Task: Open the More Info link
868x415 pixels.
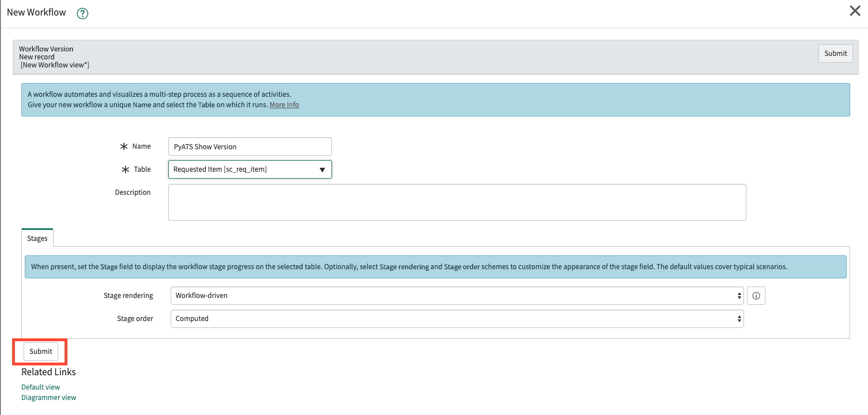Action: tap(284, 105)
